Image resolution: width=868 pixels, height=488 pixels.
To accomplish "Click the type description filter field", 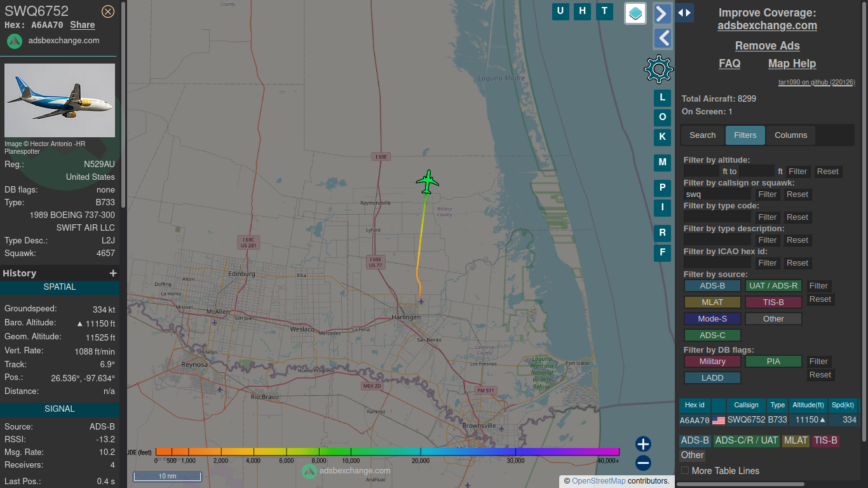I will click(x=717, y=240).
